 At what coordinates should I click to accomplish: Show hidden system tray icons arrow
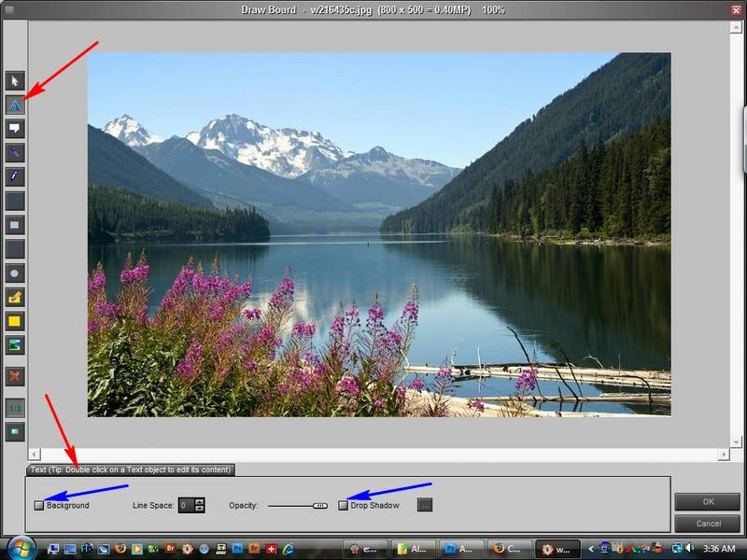click(591, 549)
